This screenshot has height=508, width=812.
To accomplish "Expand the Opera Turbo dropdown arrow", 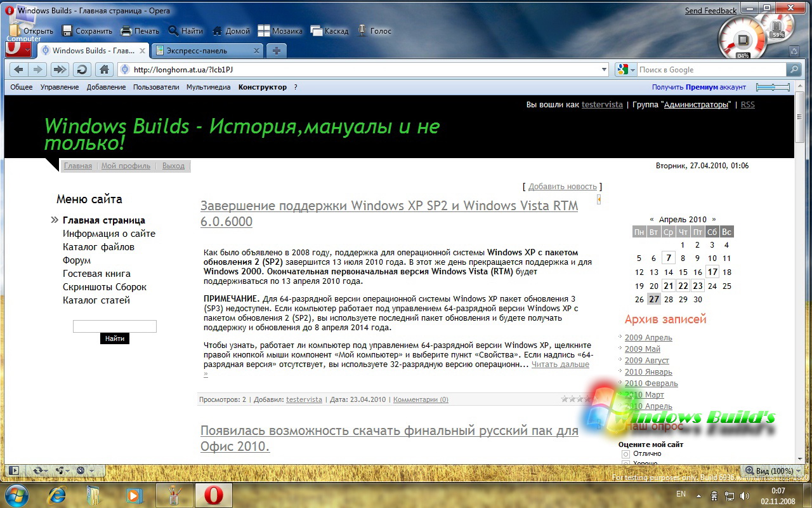I will coord(90,471).
